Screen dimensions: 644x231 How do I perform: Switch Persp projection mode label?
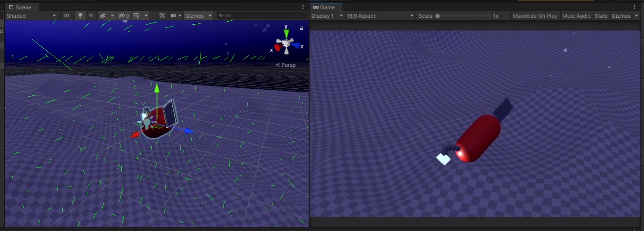point(286,65)
